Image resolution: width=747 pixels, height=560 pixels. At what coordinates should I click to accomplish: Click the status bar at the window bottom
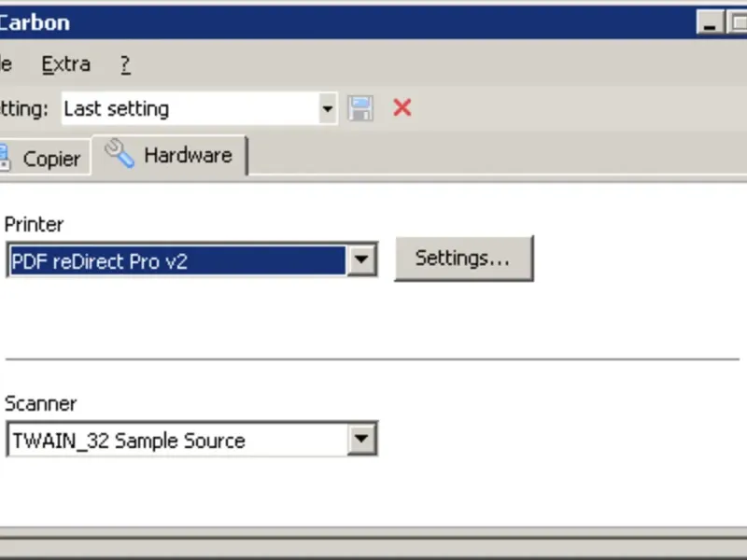[x=373, y=545]
